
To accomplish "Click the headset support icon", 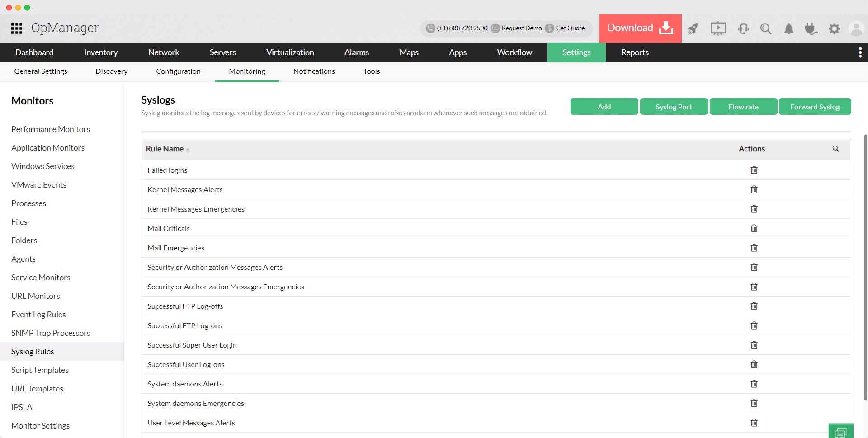I will click(x=743, y=28).
